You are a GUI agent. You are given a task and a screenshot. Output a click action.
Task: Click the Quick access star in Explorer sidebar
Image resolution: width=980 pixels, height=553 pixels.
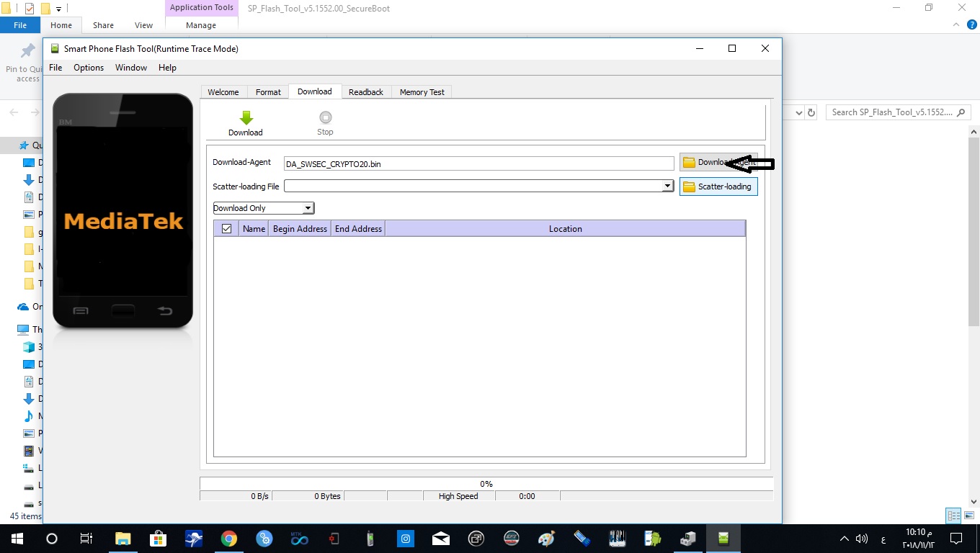point(23,145)
